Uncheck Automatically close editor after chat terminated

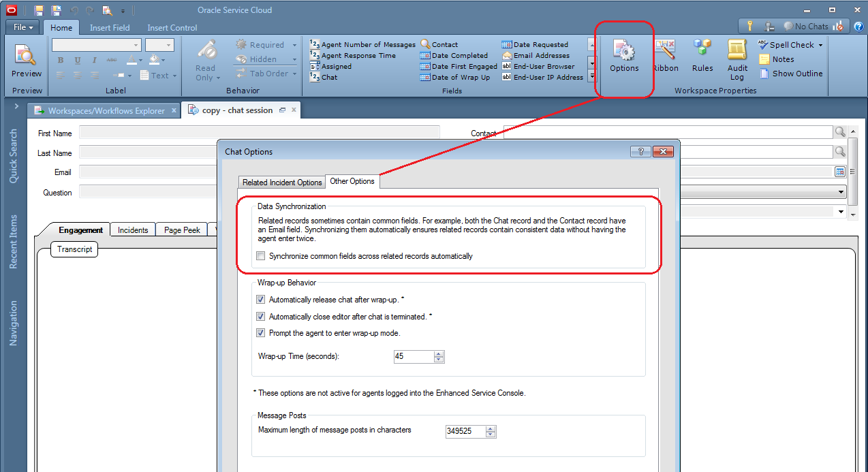point(261,317)
